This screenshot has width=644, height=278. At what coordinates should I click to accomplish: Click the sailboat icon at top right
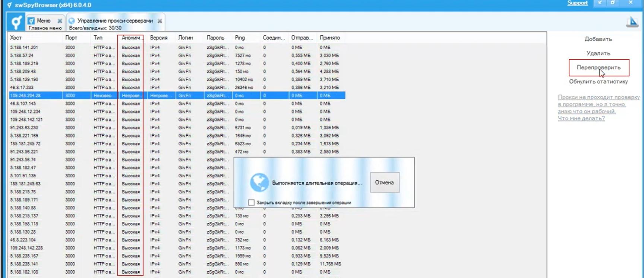[x=632, y=22]
